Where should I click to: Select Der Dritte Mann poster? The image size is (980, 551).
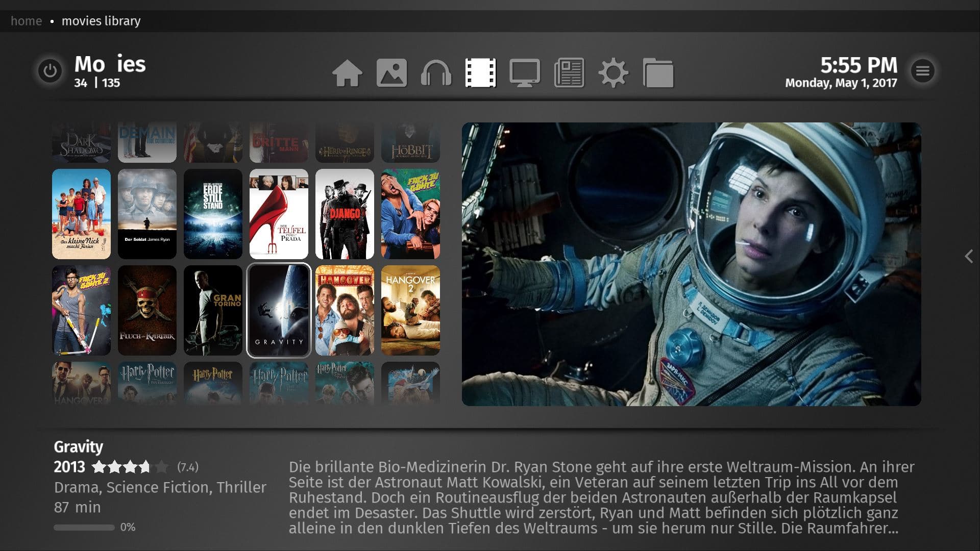279,142
